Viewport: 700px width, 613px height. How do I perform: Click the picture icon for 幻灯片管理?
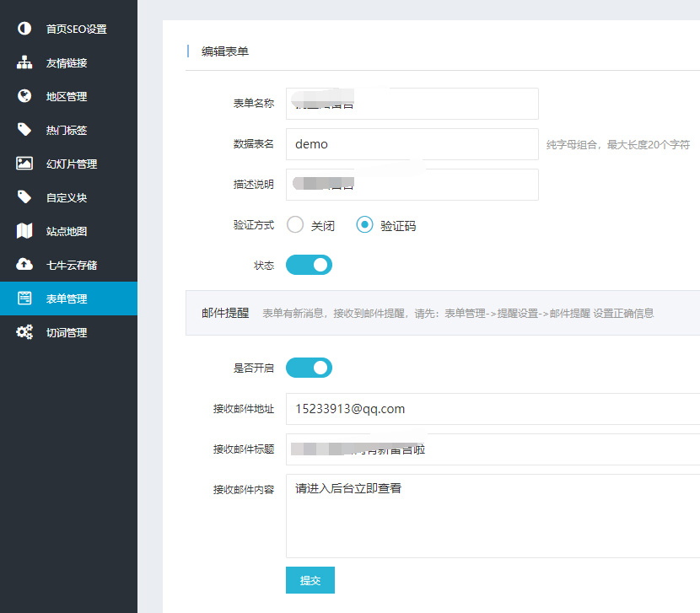tap(24, 164)
